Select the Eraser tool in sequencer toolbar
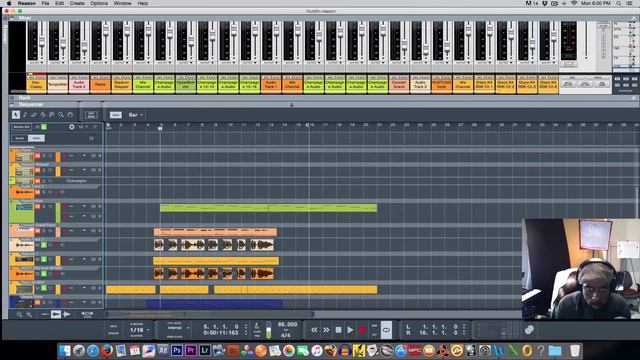This screenshot has height=360, width=640. click(x=34, y=115)
